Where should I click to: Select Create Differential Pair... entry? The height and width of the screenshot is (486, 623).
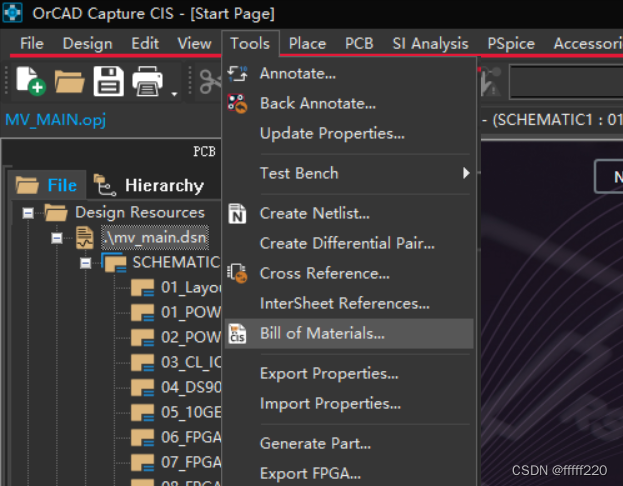(x=349, y=243)
